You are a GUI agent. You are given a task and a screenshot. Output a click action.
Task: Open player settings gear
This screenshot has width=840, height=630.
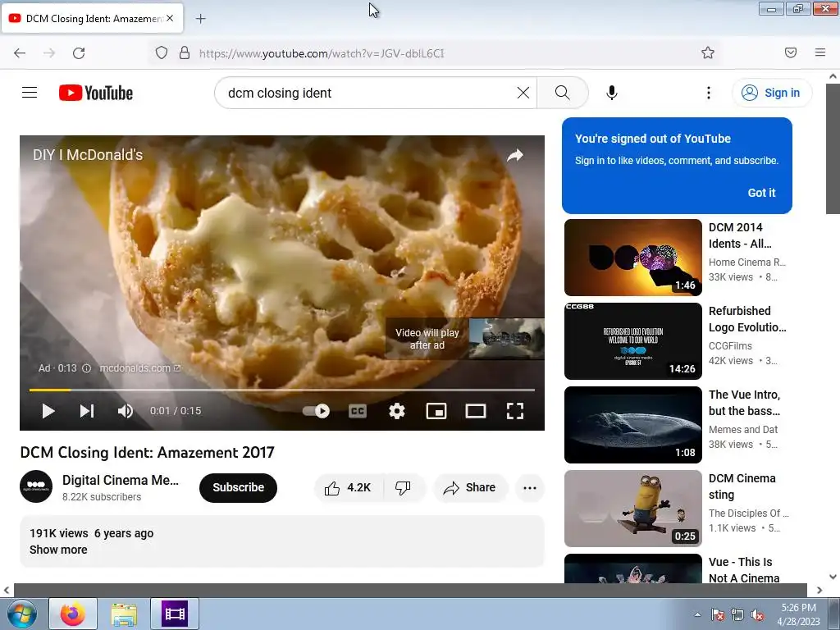pos(396,411)
